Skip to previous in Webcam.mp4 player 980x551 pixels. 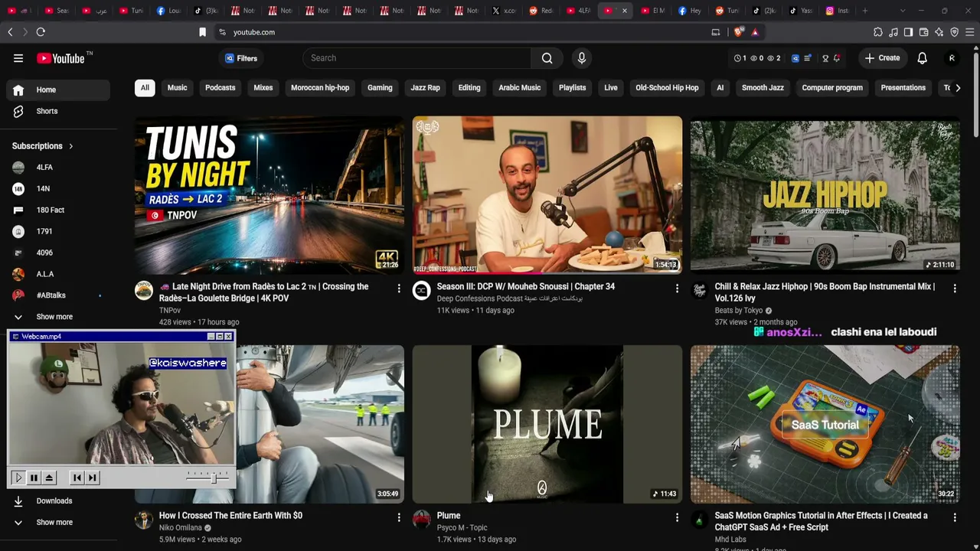point(77,478)
